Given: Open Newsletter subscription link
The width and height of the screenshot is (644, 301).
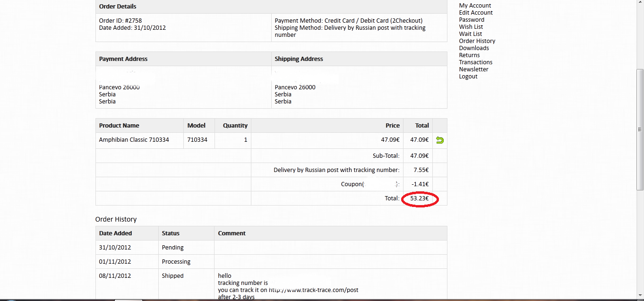Looking at the screenshot, I should pos(473,69).
